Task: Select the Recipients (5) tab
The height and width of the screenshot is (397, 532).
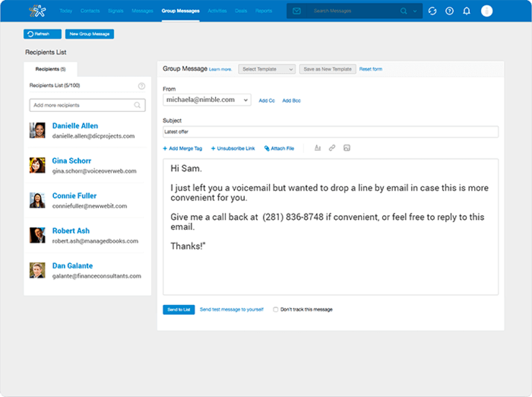Action: coord(50,69)
